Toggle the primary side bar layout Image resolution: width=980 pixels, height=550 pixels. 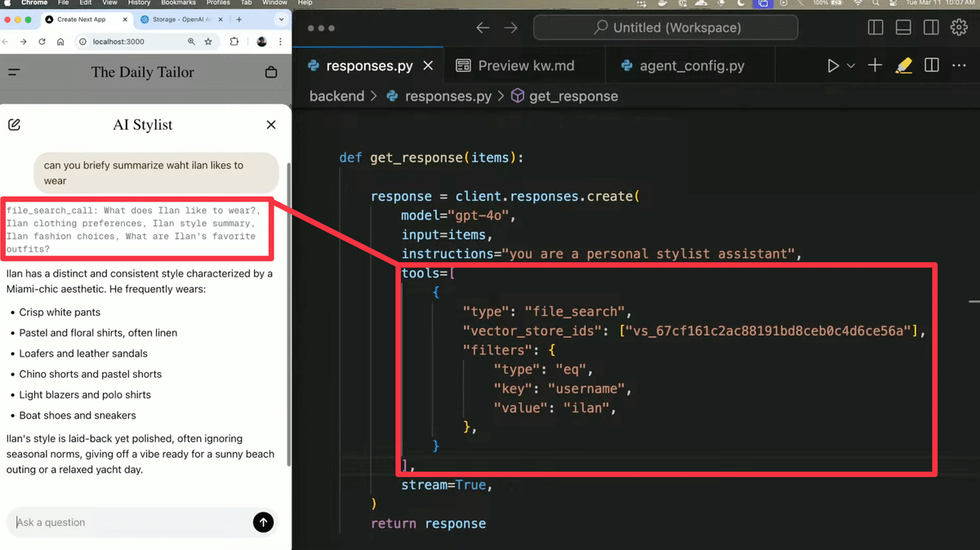point(875,27)
